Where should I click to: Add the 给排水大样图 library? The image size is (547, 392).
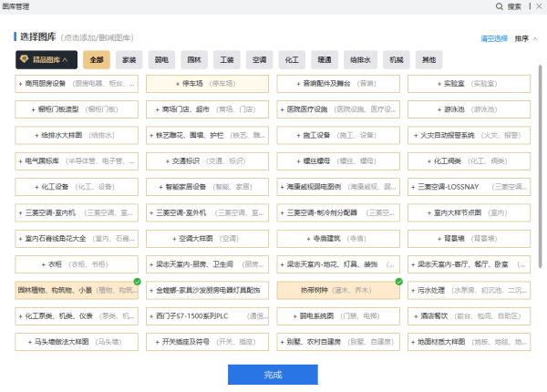77,135
